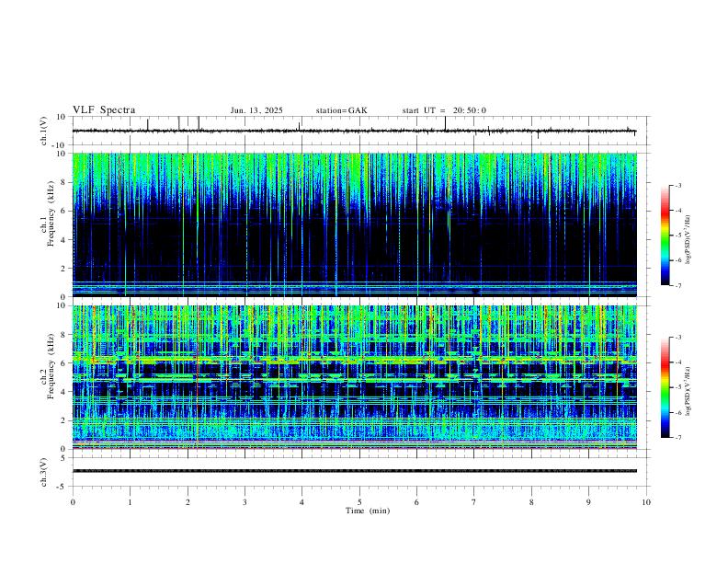Click time axis tick label '10'
This screenshot has height=563, width=728.
(646, 502)
